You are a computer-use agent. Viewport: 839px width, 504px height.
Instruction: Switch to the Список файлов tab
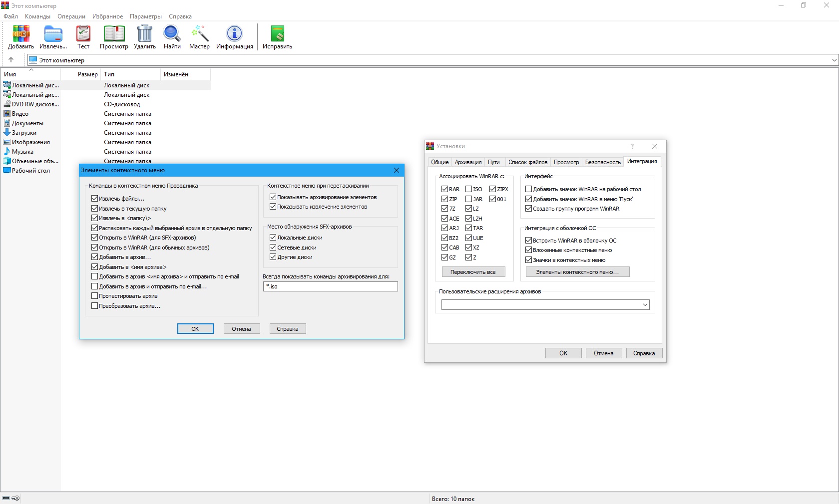coord(528,162)
